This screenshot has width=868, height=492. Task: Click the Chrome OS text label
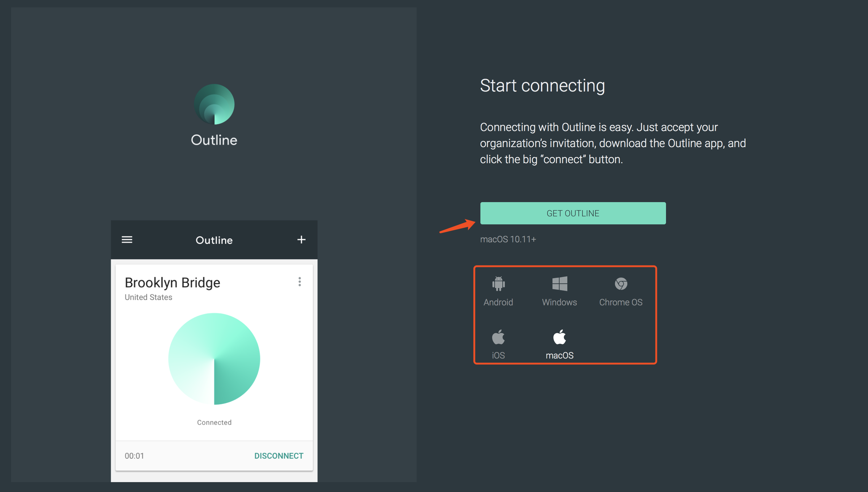coord(621,302)
